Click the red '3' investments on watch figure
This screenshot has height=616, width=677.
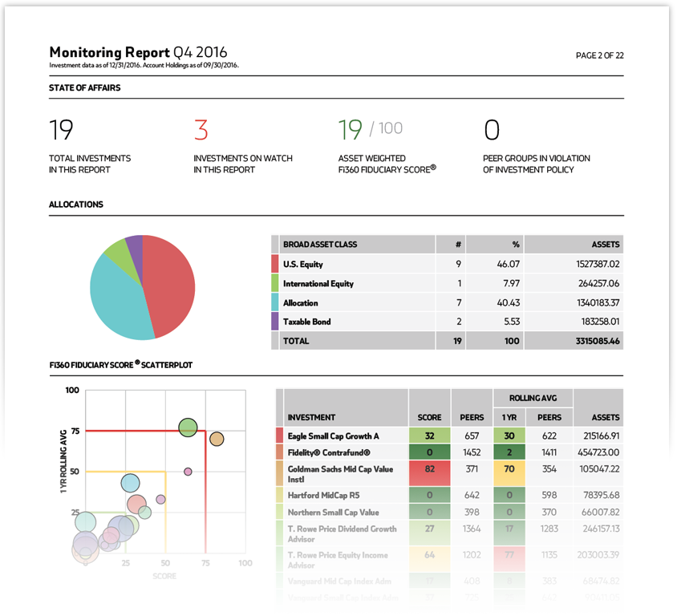[201, 129]
